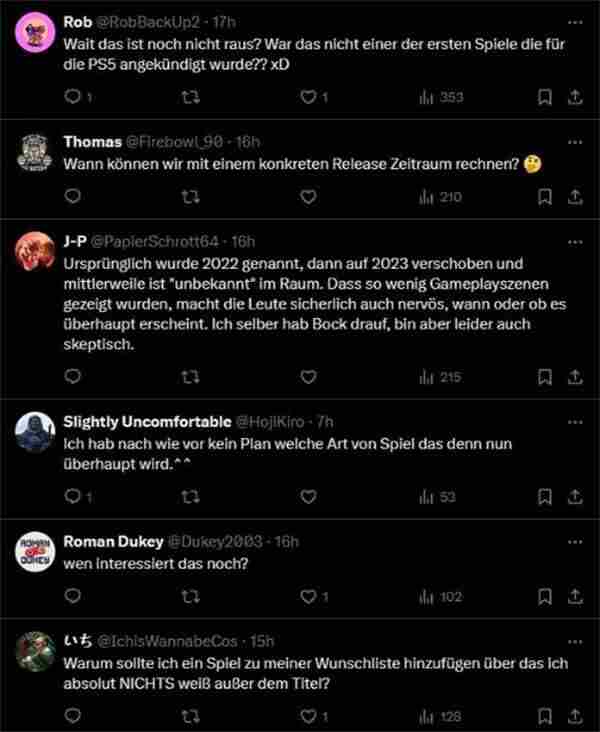Image resolution: width=600 pixels, height=732 pixels.
Task: Bookmark J-P's tweet
Action: click(545, 377)
